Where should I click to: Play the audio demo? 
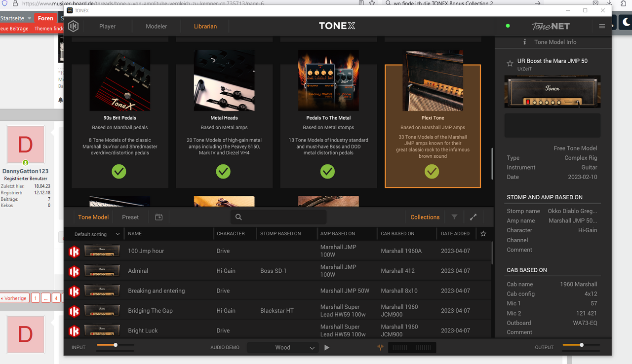tap(327, 348)
